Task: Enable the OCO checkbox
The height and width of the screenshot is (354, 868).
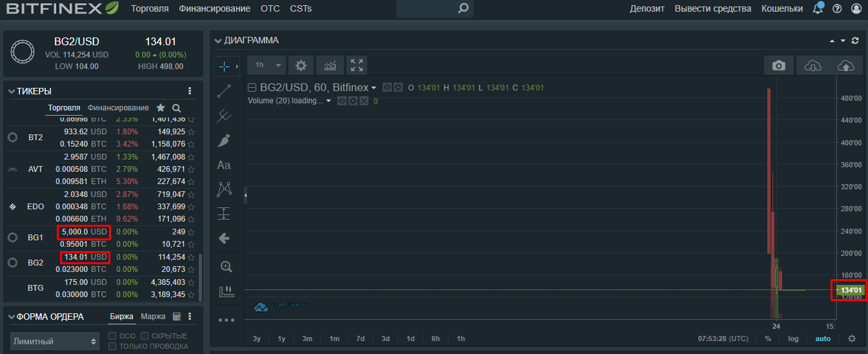Action: 112,336
